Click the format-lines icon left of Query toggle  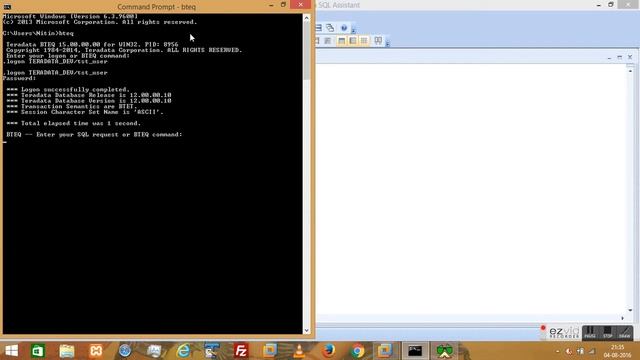(328, 40)
